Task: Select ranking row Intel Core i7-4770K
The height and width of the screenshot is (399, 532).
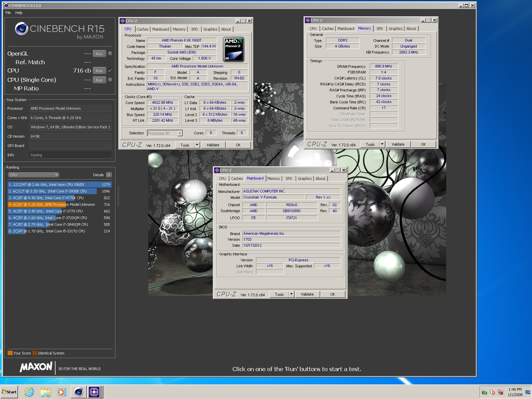Action: [x=60, y=198]
